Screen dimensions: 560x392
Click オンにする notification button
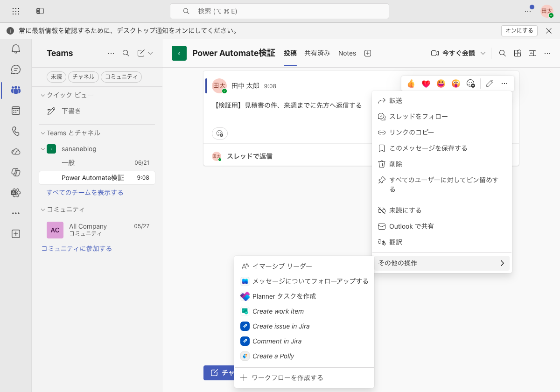tap(519, 31)
